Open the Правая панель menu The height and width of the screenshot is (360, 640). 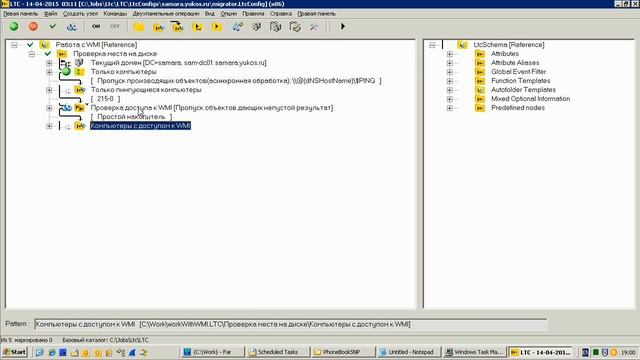(316, 13)
